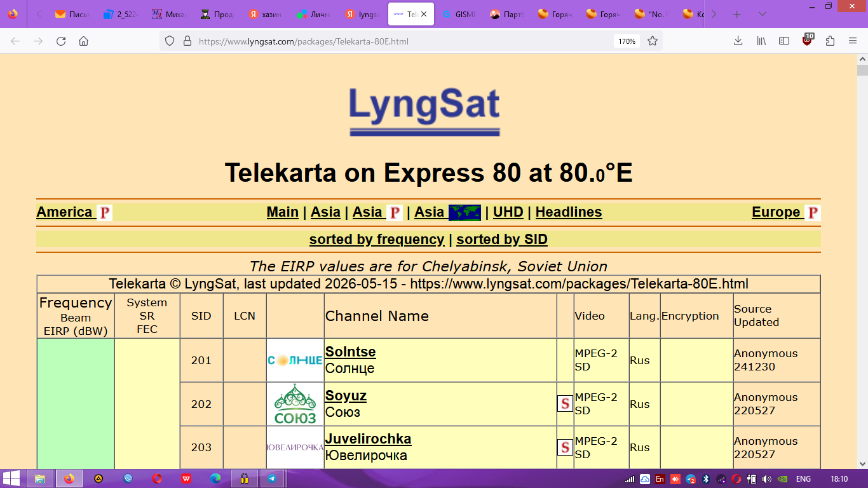Open Telegram from the taskbar

272,478
